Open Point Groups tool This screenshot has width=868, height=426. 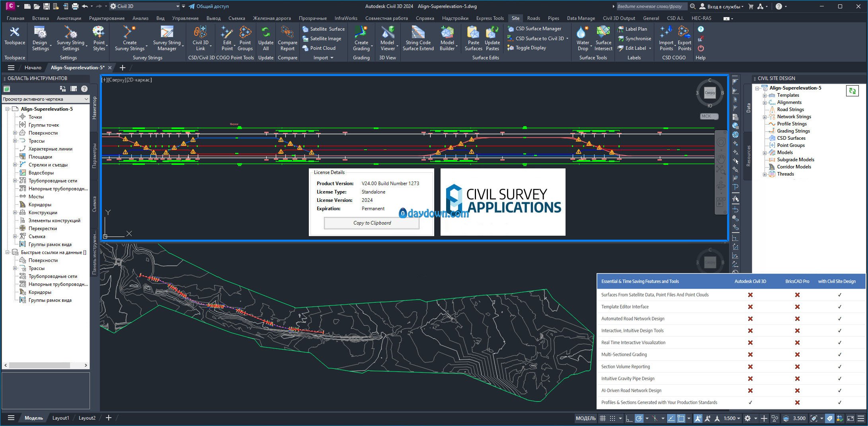pos(245,39)
